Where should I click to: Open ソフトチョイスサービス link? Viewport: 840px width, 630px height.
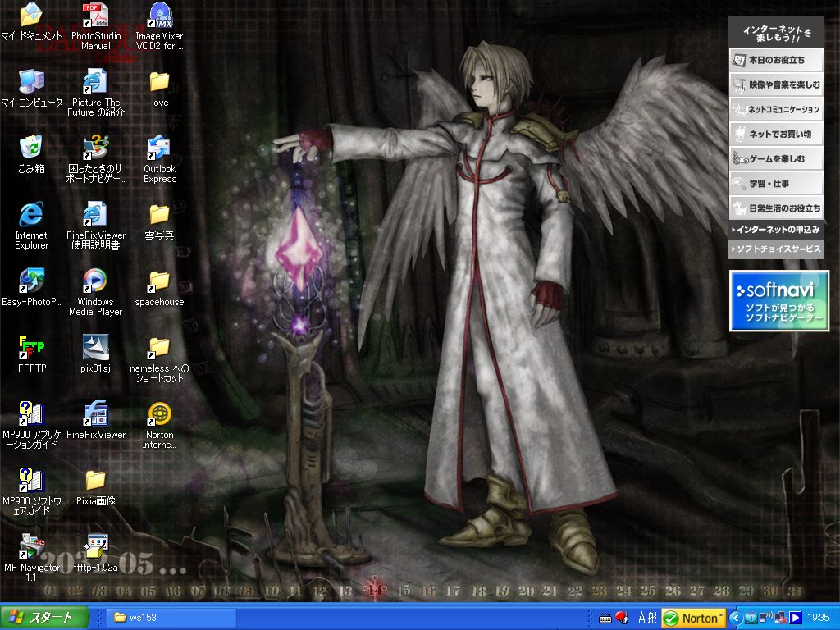click(x=776, y=249)
